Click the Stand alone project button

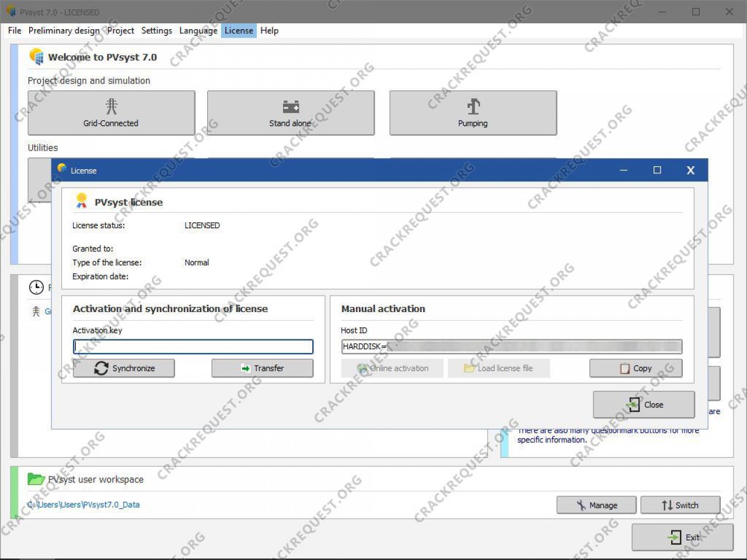(291, 113)
